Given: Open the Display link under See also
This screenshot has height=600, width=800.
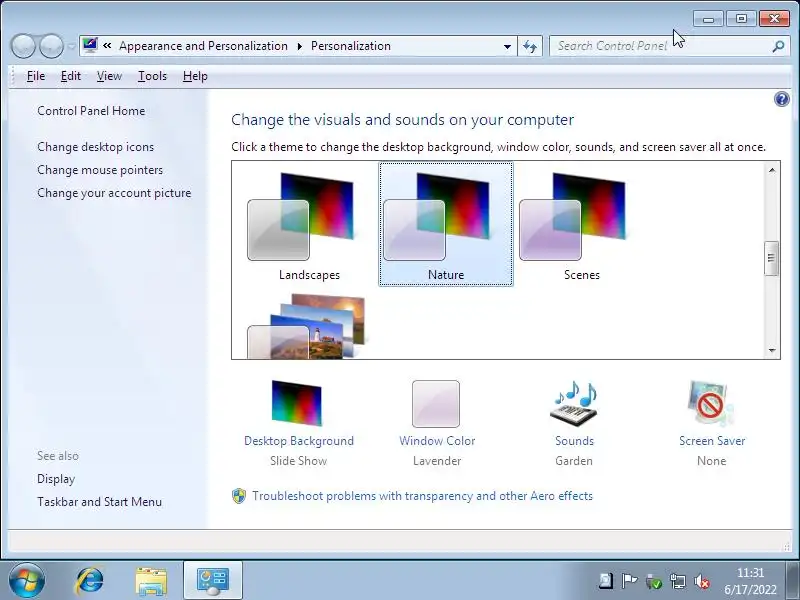Looking at the screenshot, I should click(56, 479).
